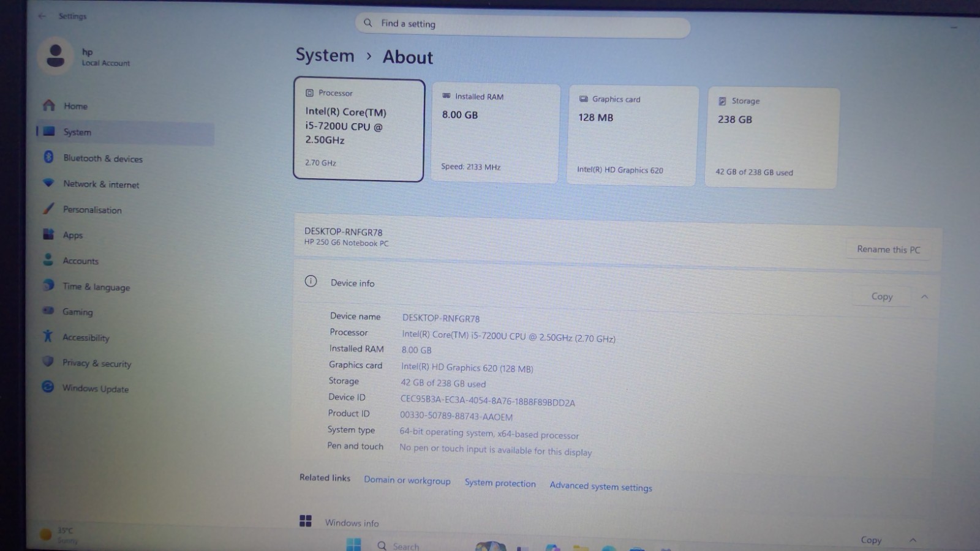
Task: Click the Network & internet wifi icon
Action: tap(48, 183)
